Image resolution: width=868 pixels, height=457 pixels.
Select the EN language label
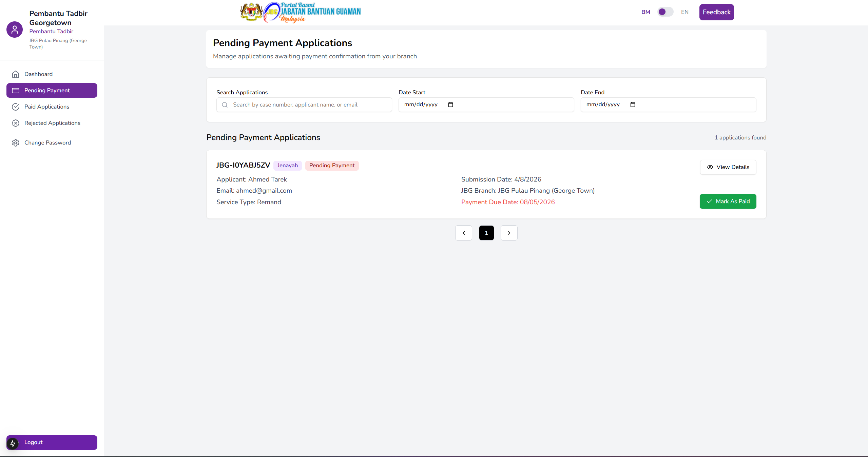[x=684, y=12]
